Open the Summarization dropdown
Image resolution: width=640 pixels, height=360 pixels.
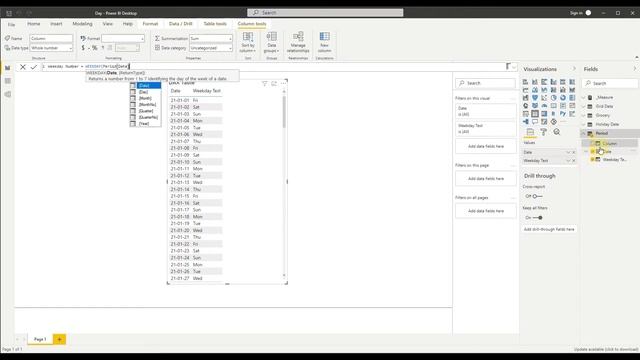pos(211,38)
